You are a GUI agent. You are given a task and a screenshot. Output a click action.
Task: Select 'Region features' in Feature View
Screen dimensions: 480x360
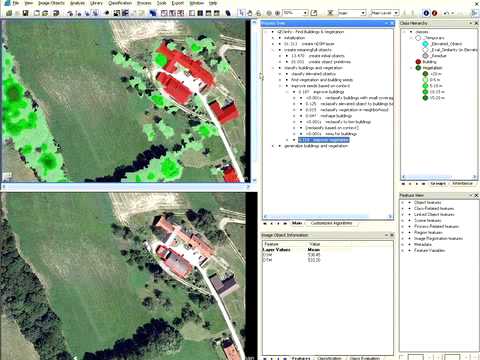click(x=428, y=232)
